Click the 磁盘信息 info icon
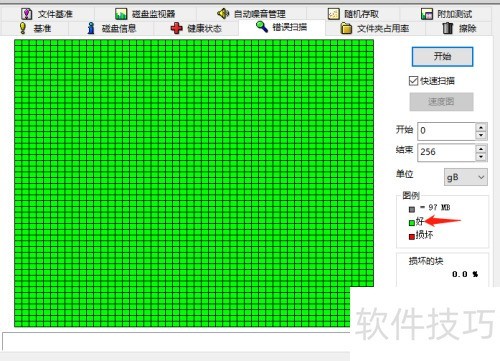The image size is (500, 361). coord(91,28)
